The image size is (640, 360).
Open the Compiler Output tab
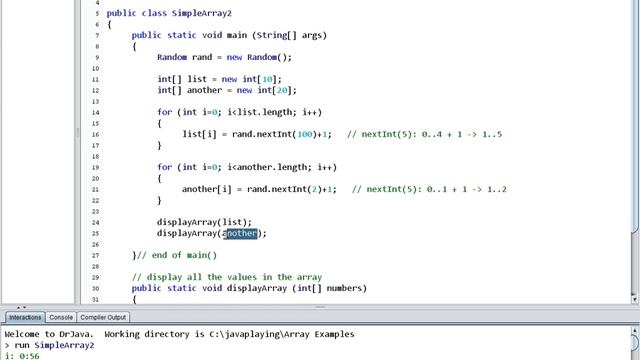pos(103,317)
